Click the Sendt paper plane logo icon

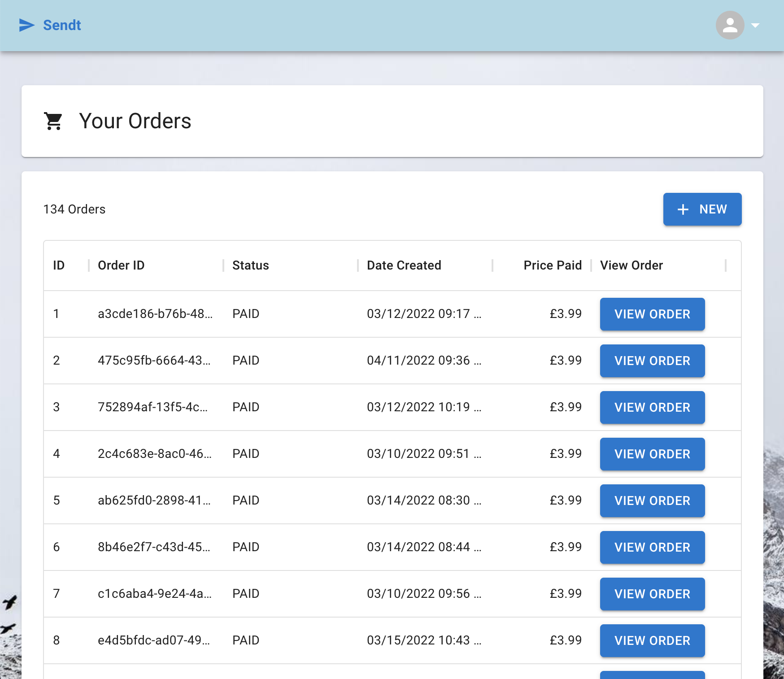point(26,26)
